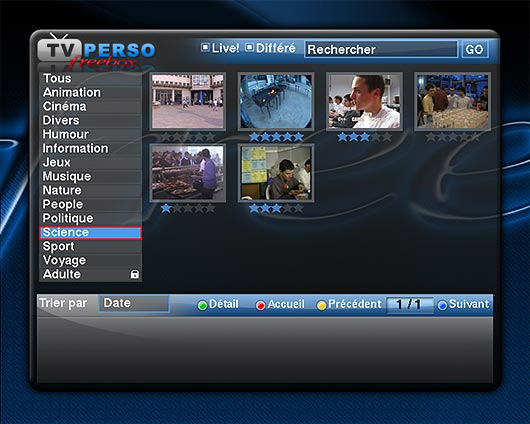Select the Tous category
The height and width of the screenshot is (424, 530).
click(x=91, y=78)
